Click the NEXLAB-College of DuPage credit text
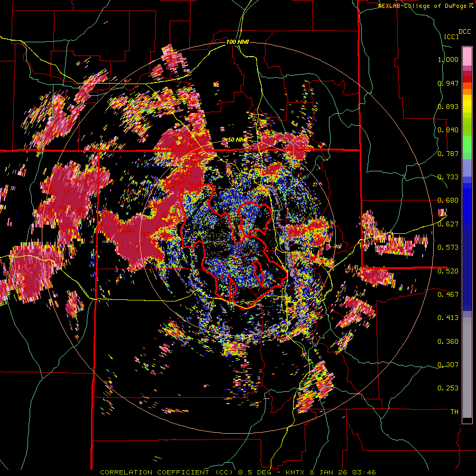Image resolution: width=476 pixels, height=476 pixels. pyautogui.click(x=423, y=6)
